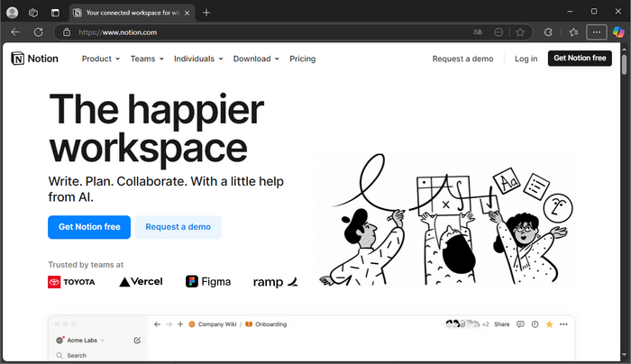Launch the Copilot icon in toolbar

pos(618,32)
